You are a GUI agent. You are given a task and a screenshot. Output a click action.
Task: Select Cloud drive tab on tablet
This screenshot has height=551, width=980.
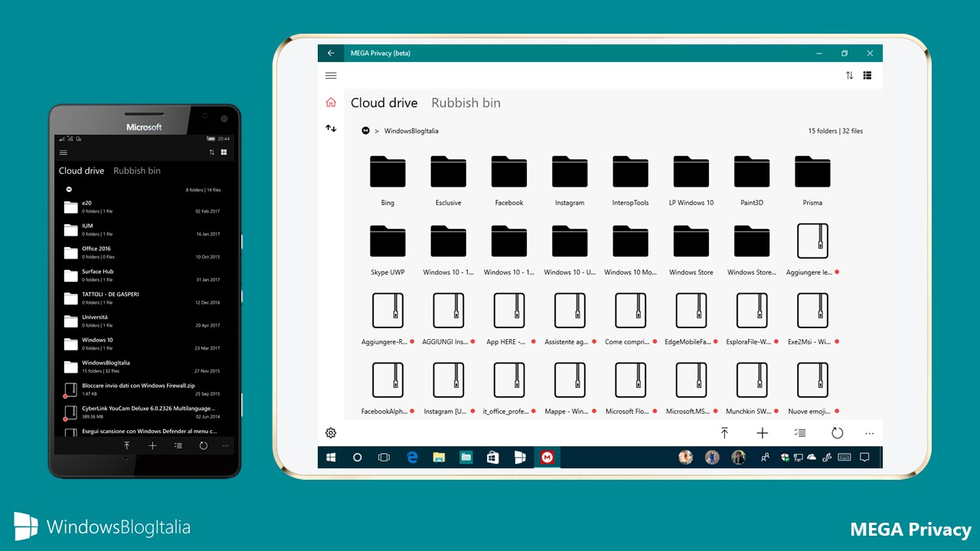[x=384, y=103]
